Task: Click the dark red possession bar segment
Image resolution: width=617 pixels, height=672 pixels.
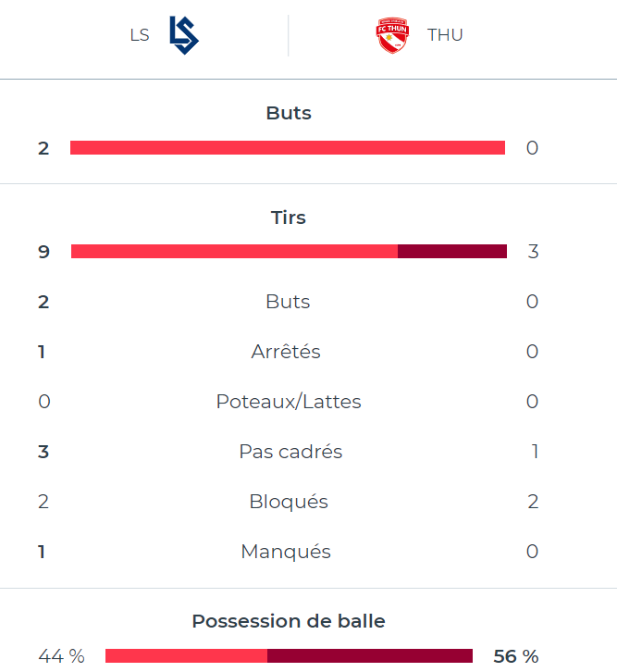Action: [x=370, y=656]
